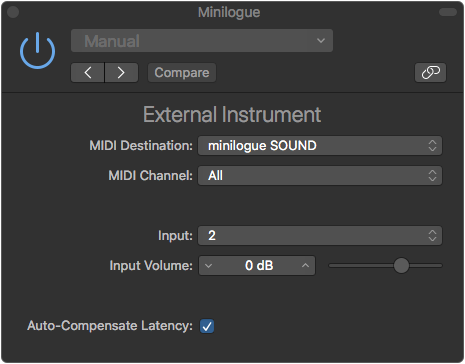
Task: Click Input field up-down arrows icon
Action: [x=432, y=236]
